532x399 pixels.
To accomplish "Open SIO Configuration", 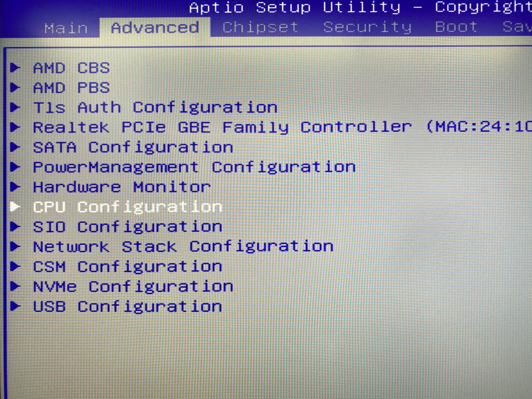I will tap(127, 226).
